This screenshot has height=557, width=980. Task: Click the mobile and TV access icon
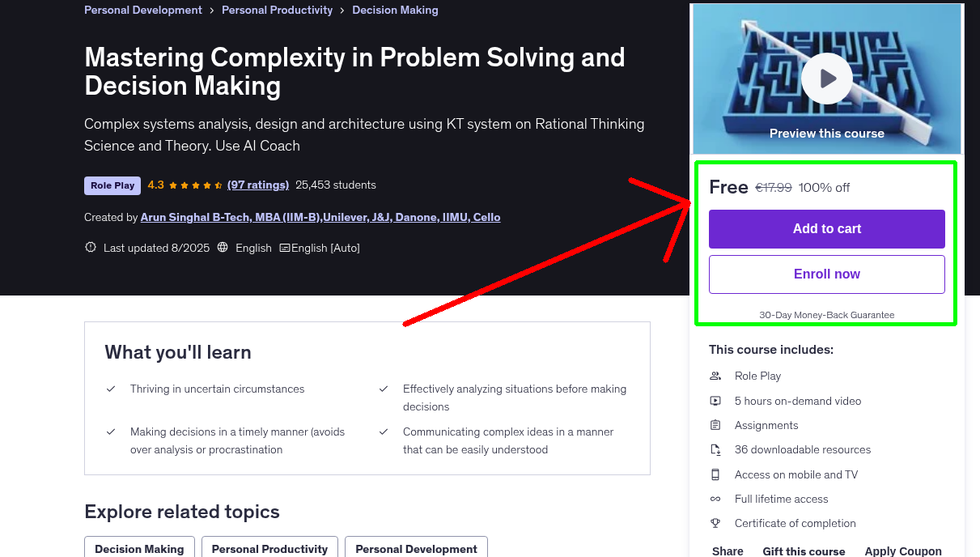715,474
